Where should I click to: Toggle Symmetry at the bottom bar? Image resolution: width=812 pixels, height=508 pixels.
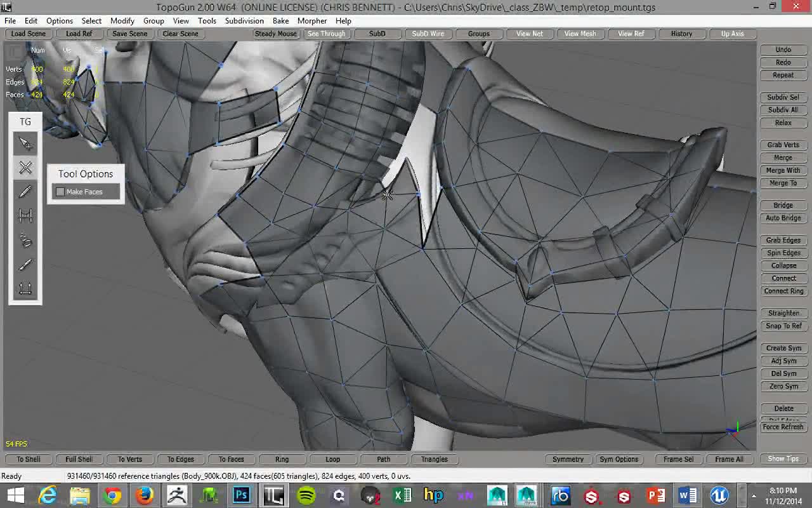tap(568, 459)
